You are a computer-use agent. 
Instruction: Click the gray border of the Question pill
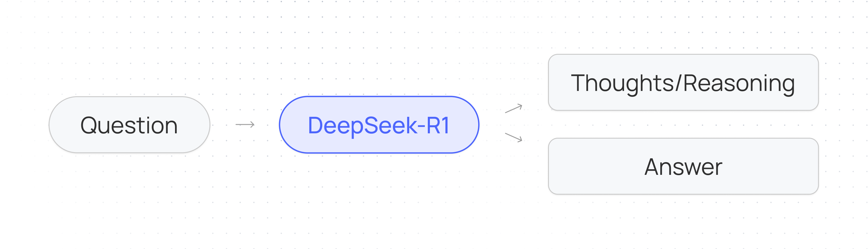pos(129,97)
